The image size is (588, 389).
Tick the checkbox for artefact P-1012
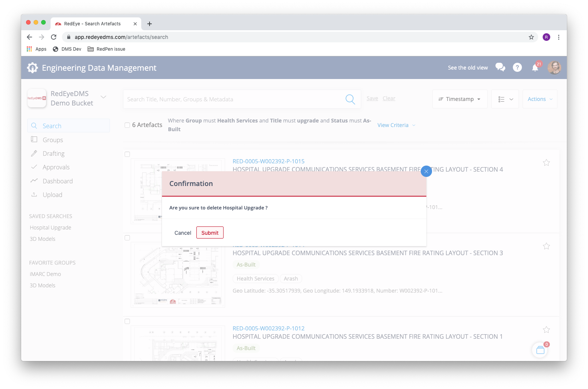point(127,321)
